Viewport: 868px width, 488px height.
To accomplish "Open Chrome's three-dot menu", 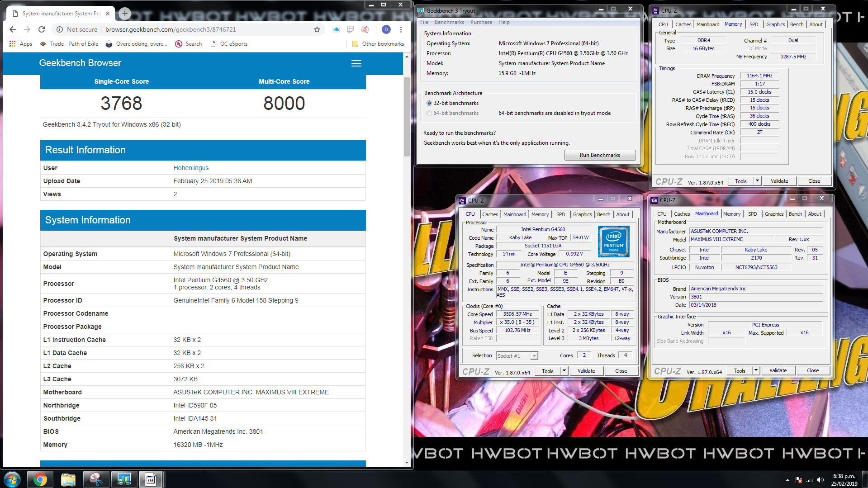I will [x=401, y=29].
